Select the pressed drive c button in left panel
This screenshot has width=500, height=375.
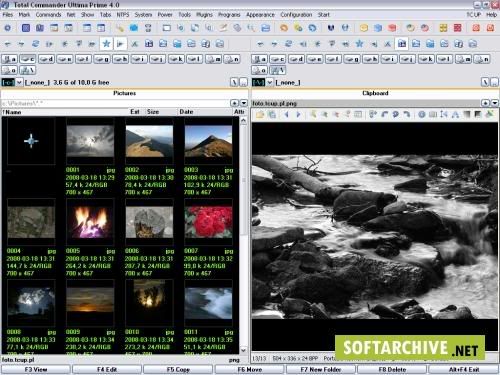click(28, 59)
